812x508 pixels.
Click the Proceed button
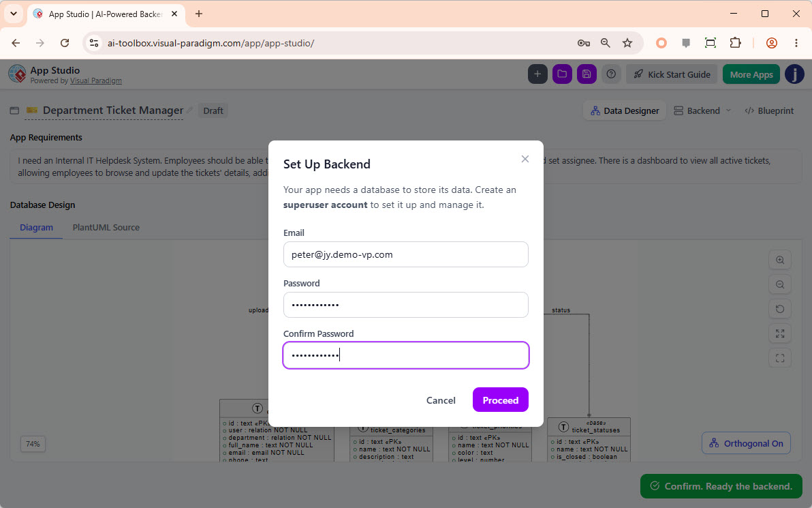pos(500,400)
